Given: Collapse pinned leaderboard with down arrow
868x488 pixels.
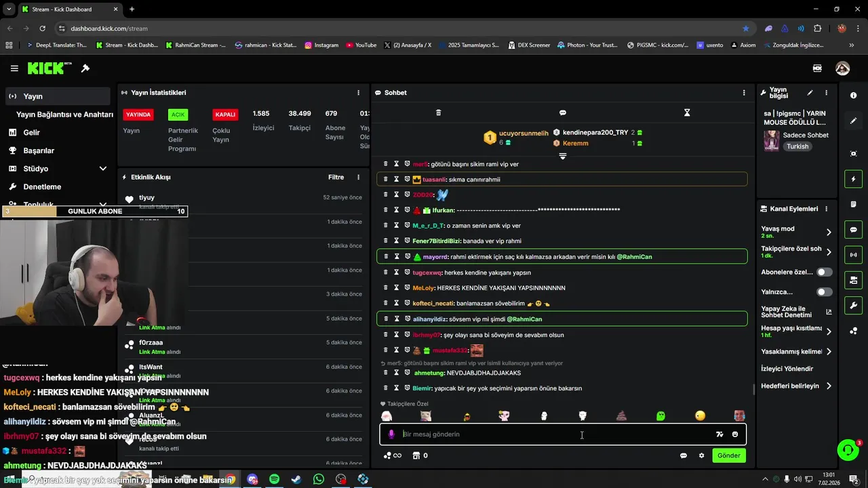Looking at the screenshot, I should click(x=562, y=157).
